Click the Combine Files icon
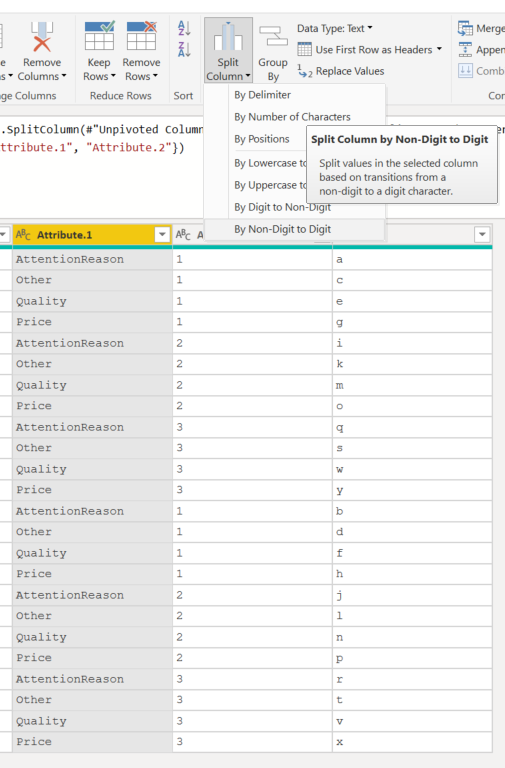 click(465, 71)
